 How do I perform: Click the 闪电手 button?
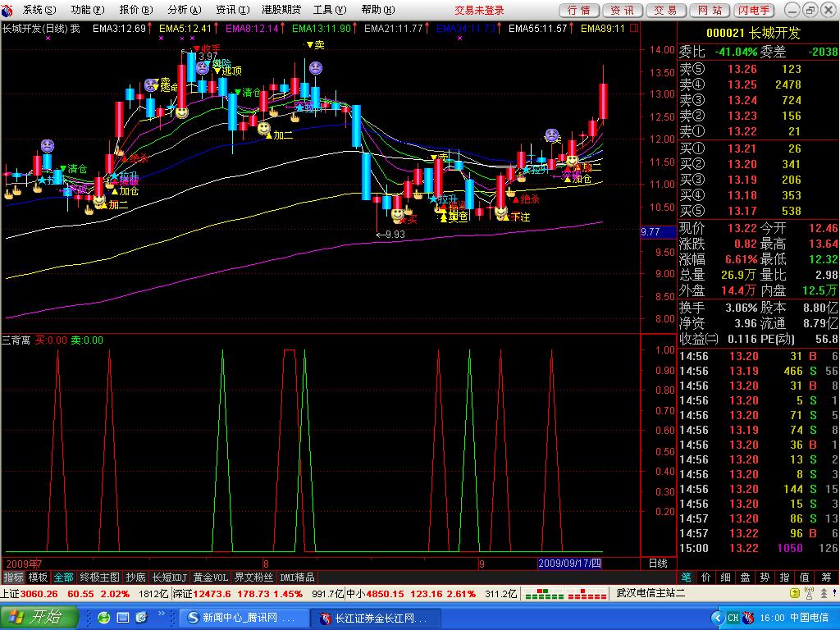point(755,10)
